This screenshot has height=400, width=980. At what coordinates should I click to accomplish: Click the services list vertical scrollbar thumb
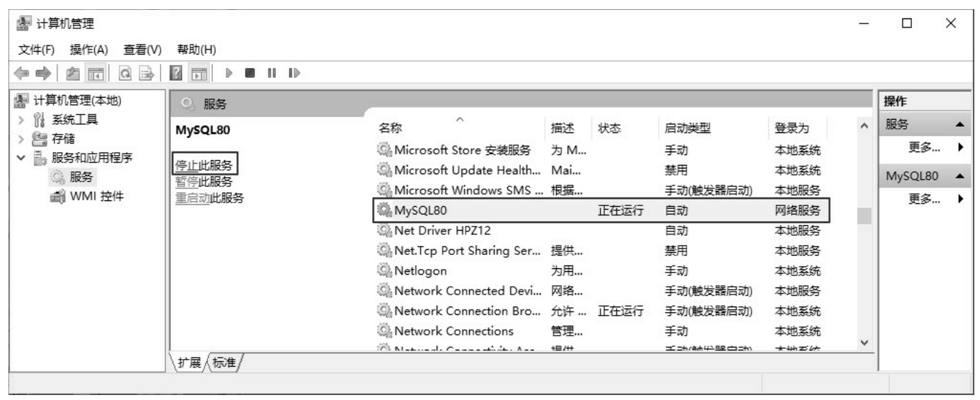[864, 215]
